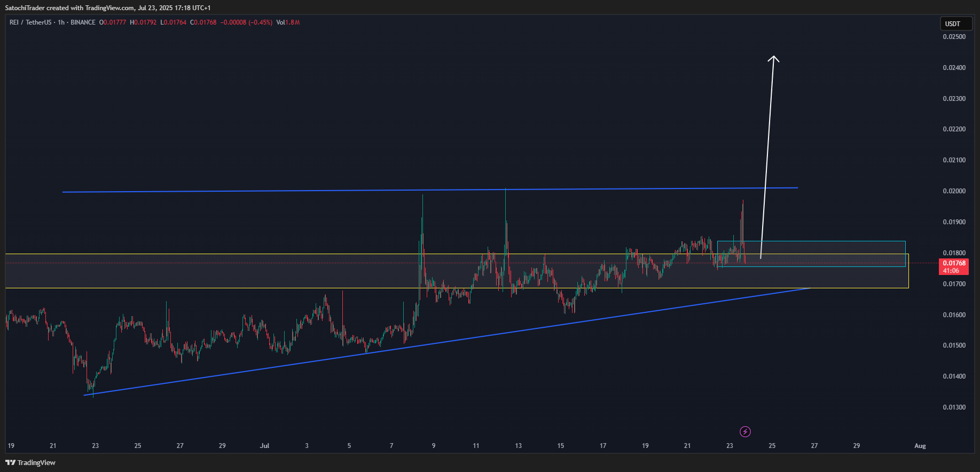The image size is (980, 472).
Task: Click the 1h interval label
Action: tap(61, 22)
